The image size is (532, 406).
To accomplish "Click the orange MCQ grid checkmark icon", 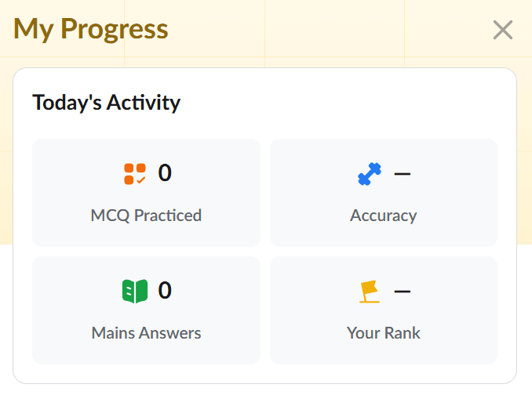I will (x=135, y=173).
